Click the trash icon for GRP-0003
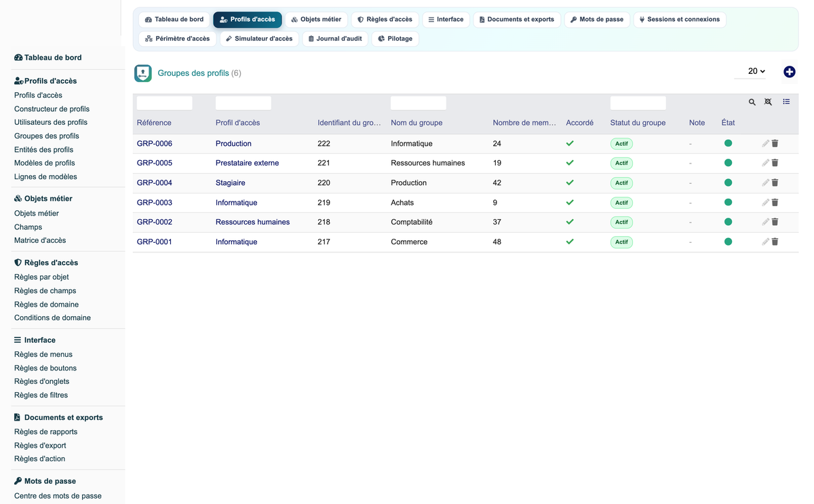The image size is (814, 504). coord(775,202)
